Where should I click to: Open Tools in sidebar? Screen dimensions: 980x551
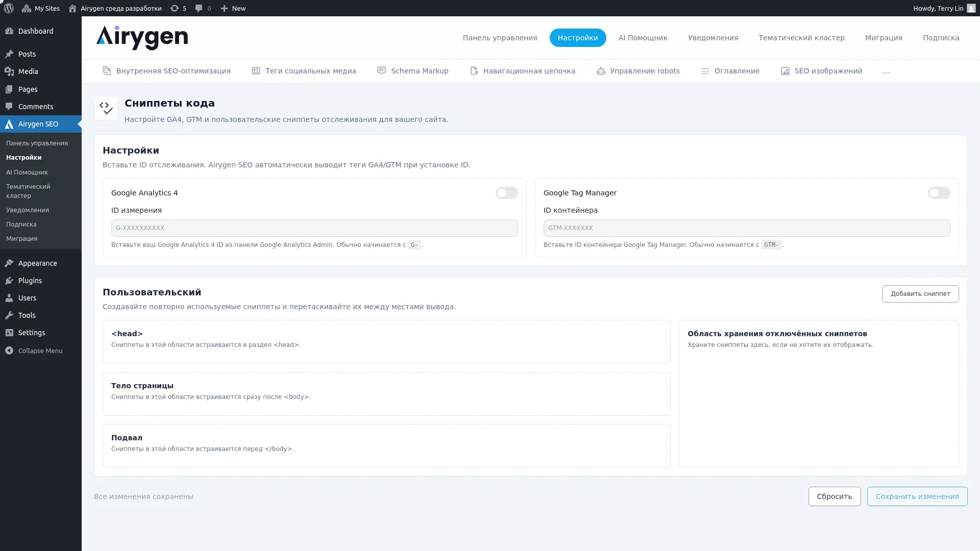coord(41,315)
